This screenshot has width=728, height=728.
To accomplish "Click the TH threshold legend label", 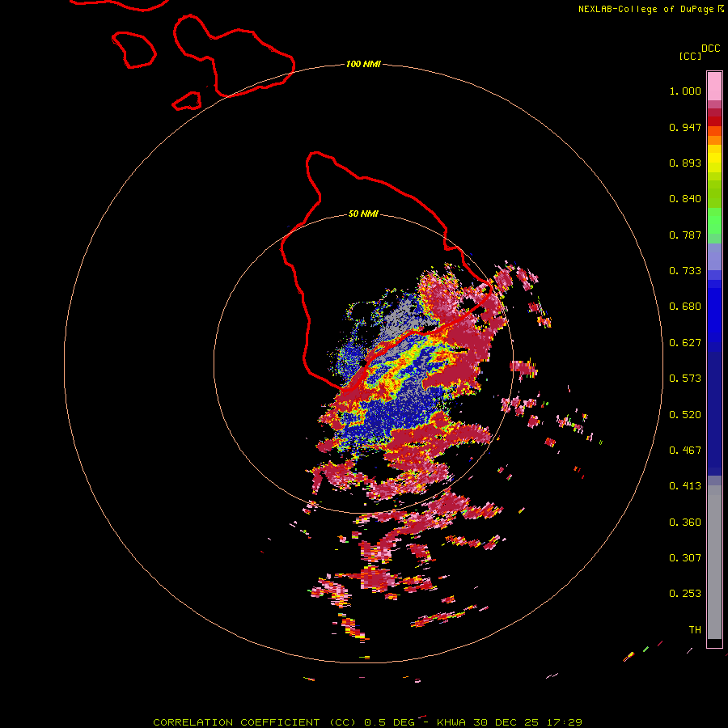I will pyautogui.click(x=695, y=630).
